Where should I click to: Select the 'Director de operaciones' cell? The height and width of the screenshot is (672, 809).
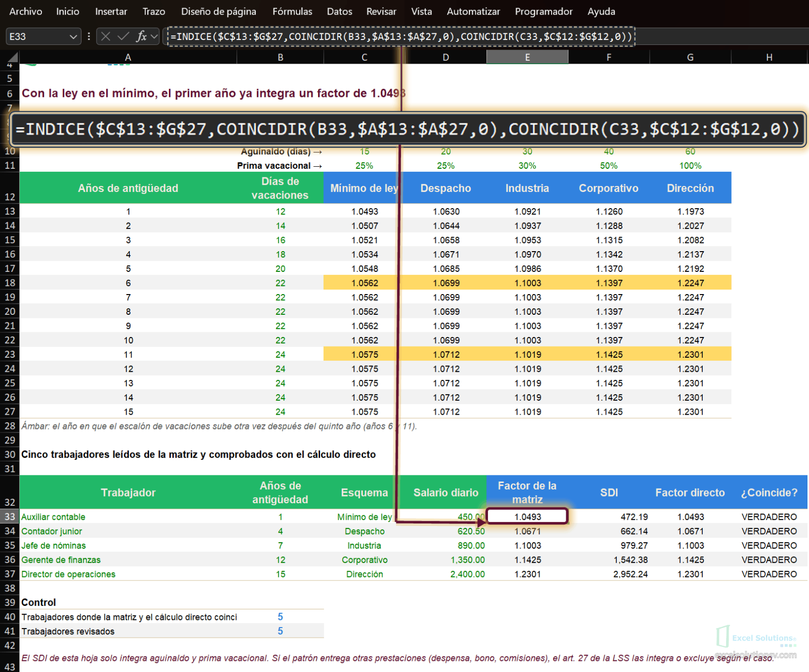[x=128, y=574]
